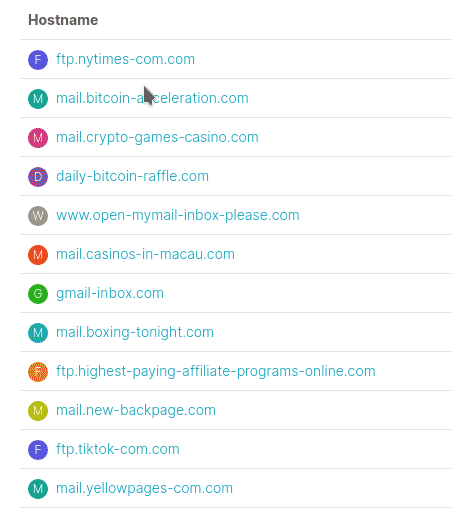Open mail.bitcoin-acceleration.com link

(x=152, y=98)
